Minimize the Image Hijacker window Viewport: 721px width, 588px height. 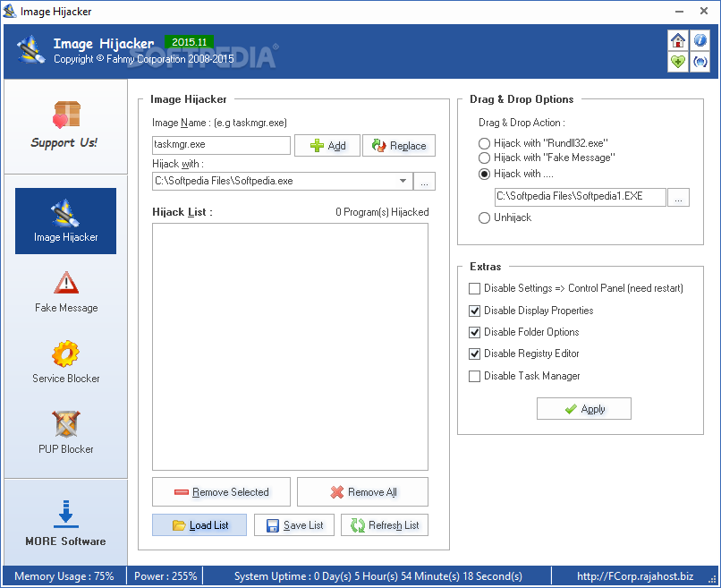point(679,11)
